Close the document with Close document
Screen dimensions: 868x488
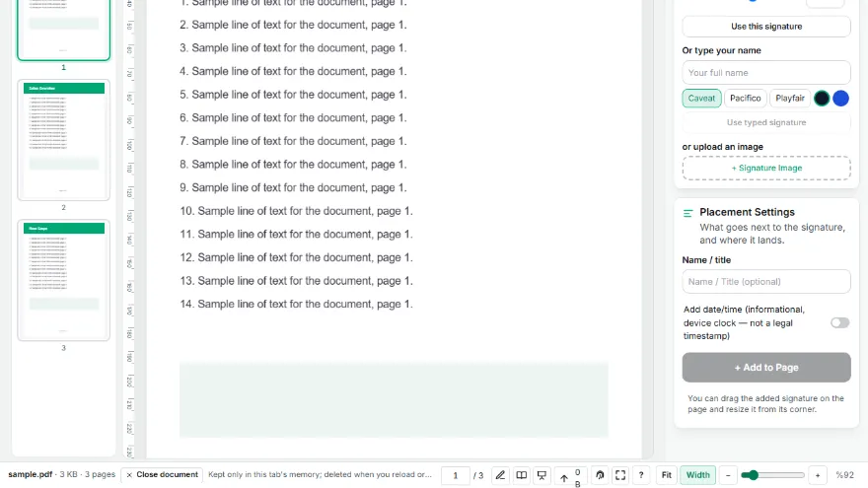(x=162, y=475)
